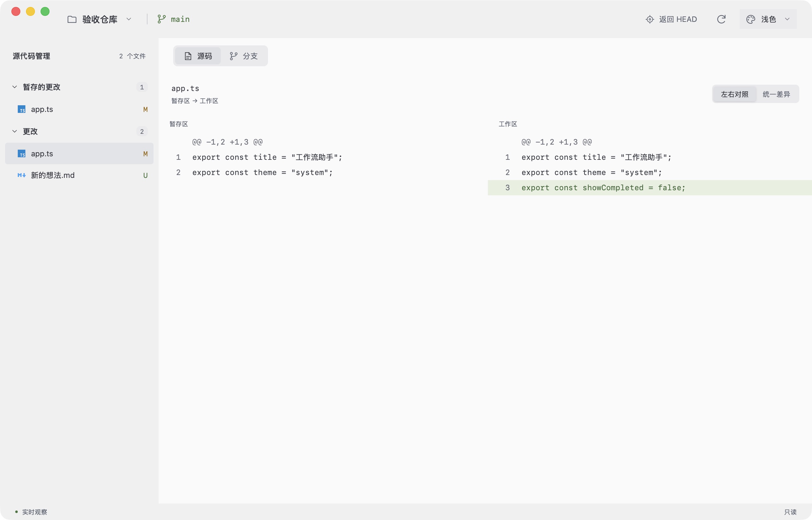Image resolution: width=812 pixels, height=520 pixels.
Task: Click the folder icon beside 验收仓库
Action: tap(72, 19)
